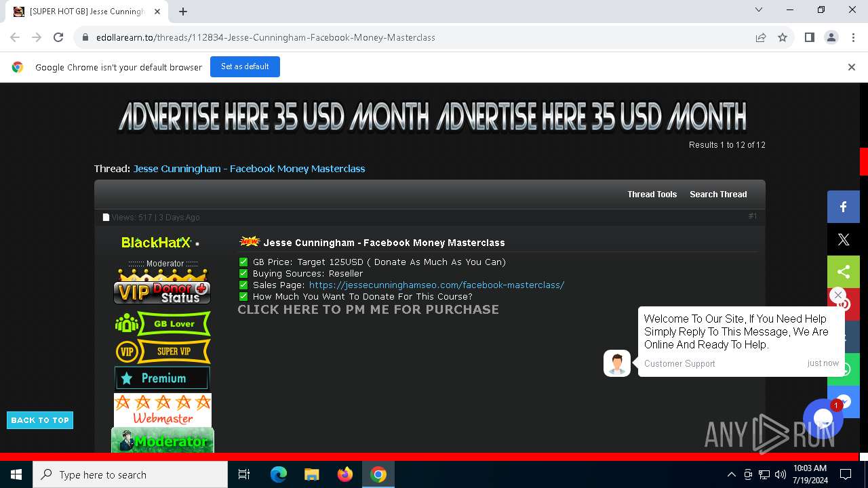
Task: Click the Premium badge
Action: (x=162, y=378)
